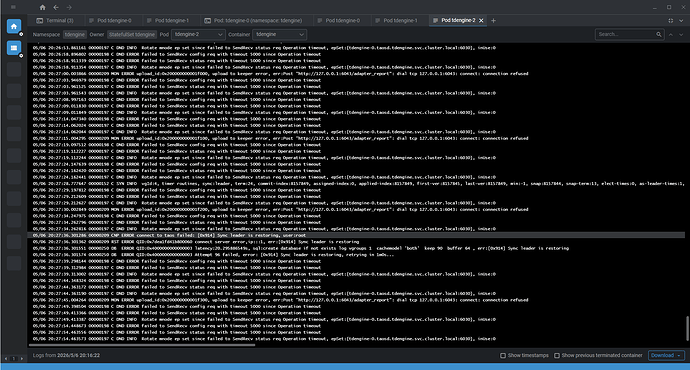The width and height of the screenshot is (690, 370).
Task: Click the 20:27:00 'upload to keeper error' line
Action: (x=280, y=74)
